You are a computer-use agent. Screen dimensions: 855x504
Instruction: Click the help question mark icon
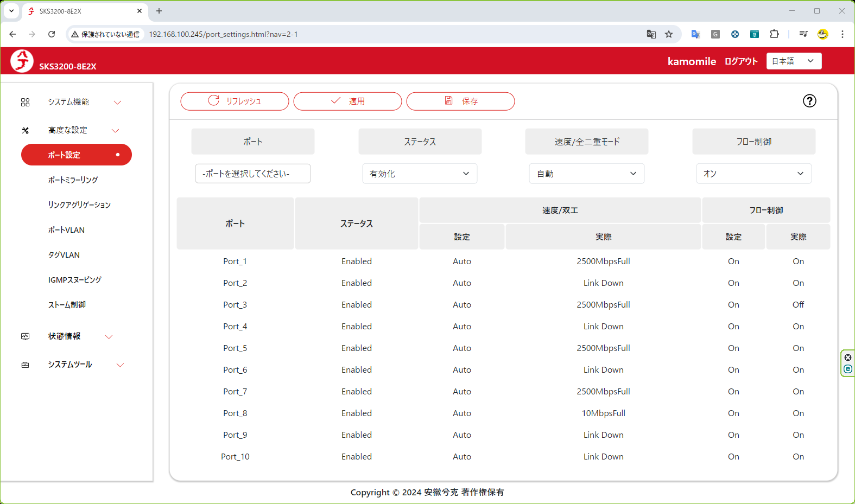click(809, 101)
